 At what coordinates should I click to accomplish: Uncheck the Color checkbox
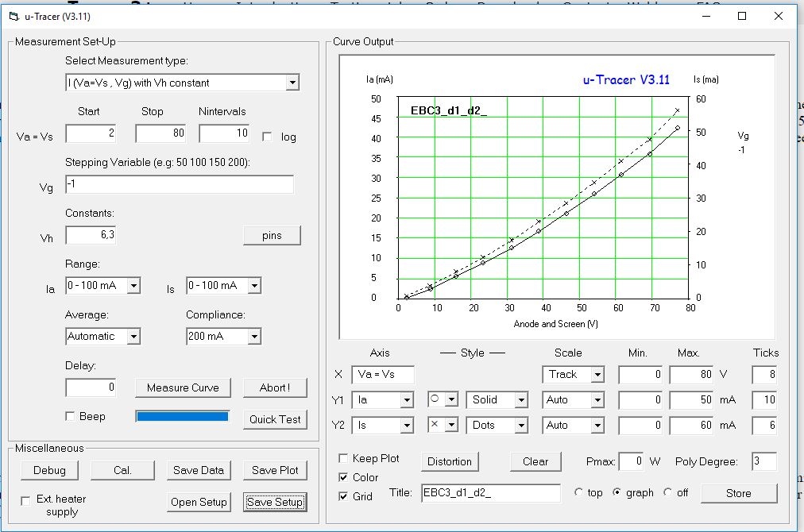[343, 477]
